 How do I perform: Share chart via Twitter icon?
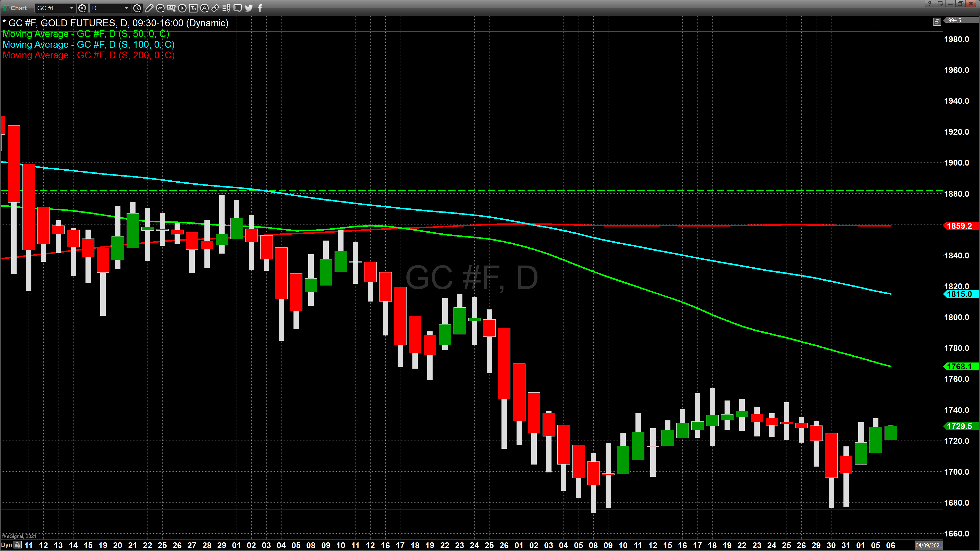[x=249, y=8]
